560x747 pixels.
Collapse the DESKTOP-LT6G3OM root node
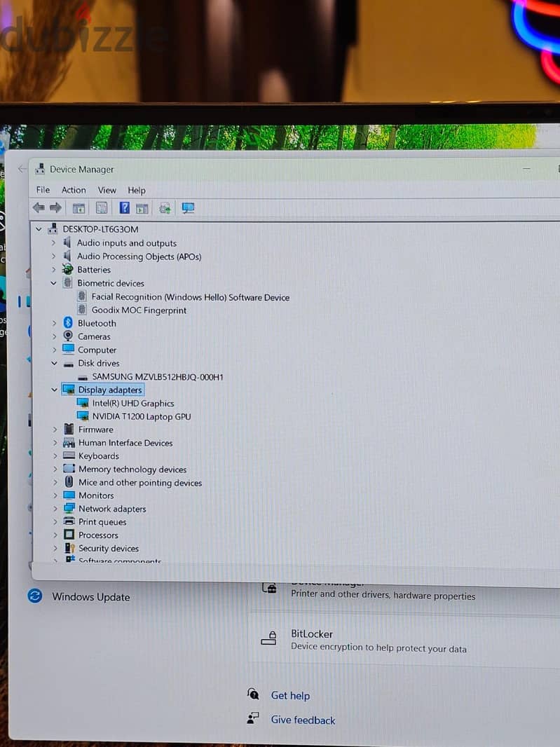39,229
